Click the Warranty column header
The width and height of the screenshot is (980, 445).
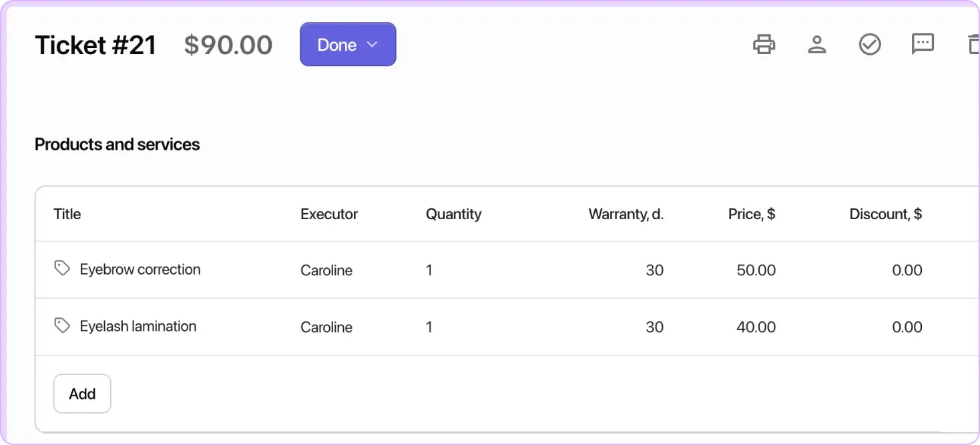click(x=626, y=214)
